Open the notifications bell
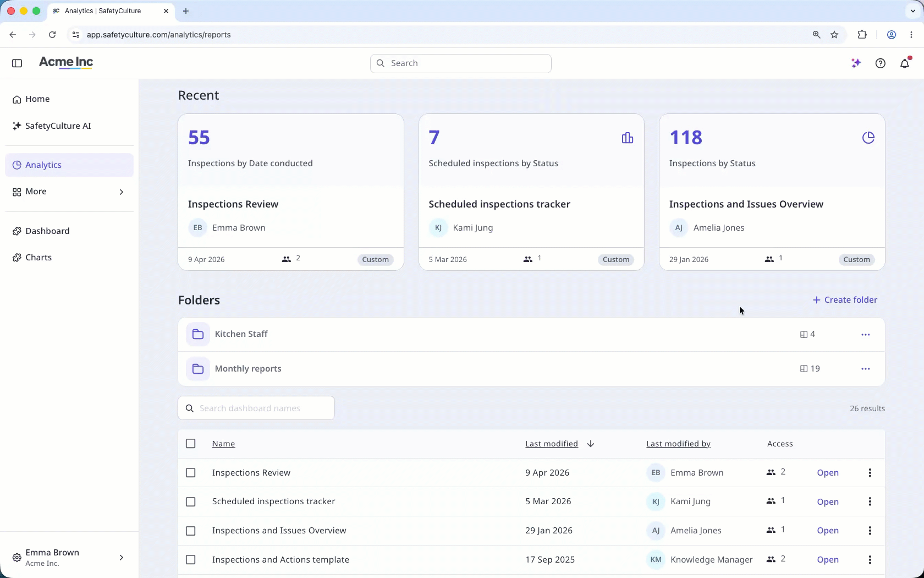This screenshot has width=924, height=578. (x=905, y=63)
